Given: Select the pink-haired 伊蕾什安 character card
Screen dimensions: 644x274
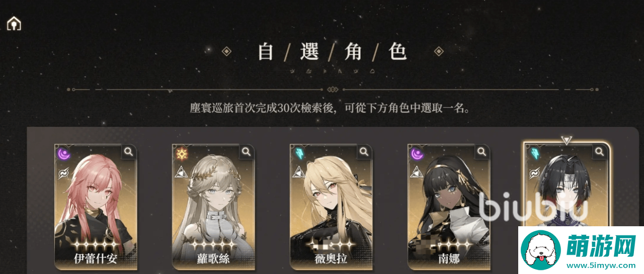Looking at the screenshot, I should click(96, 207).
